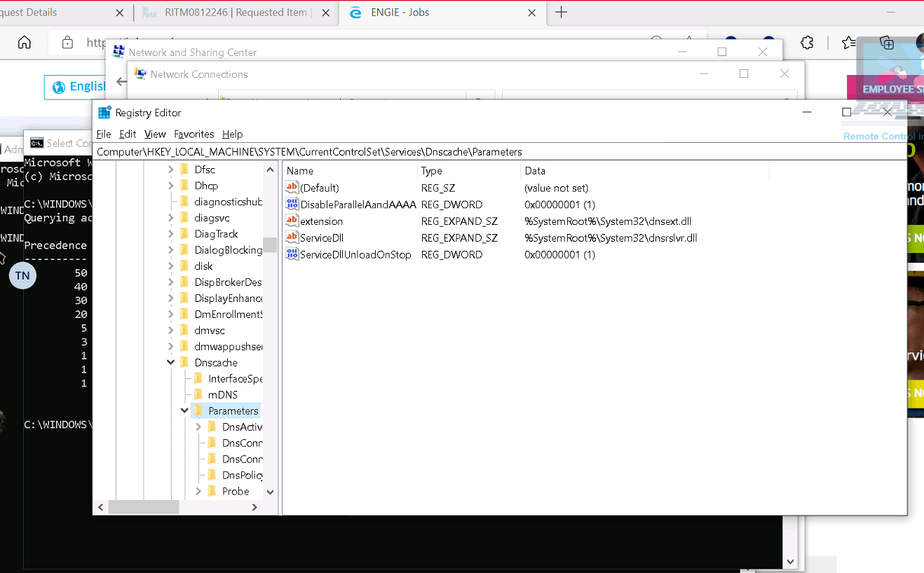Open the Help menu in Registry Editor
Viewport: 924px width, 573px height.
click(x=232, y=134)
